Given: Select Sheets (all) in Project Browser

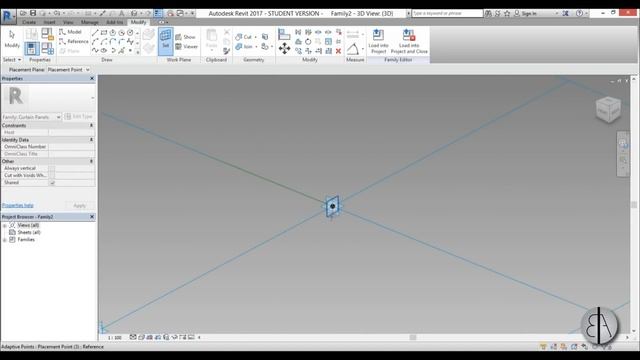Looking at the screenshot, I should (29, 232).
